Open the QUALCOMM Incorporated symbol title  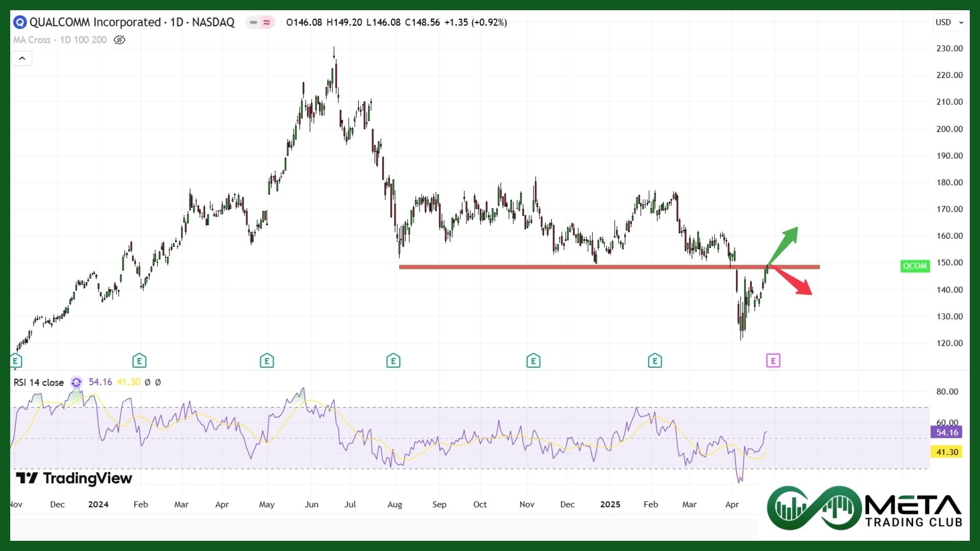pyautogui.click(x=132, y=22)
